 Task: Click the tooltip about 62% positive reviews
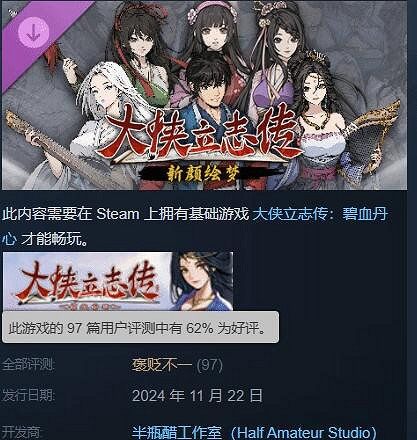140,327
